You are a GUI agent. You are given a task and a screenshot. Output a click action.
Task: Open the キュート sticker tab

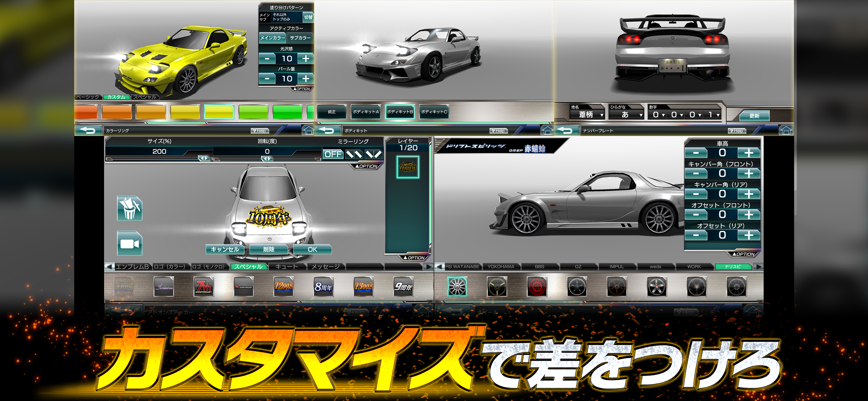pyautogui.click(x=287, y=266)
